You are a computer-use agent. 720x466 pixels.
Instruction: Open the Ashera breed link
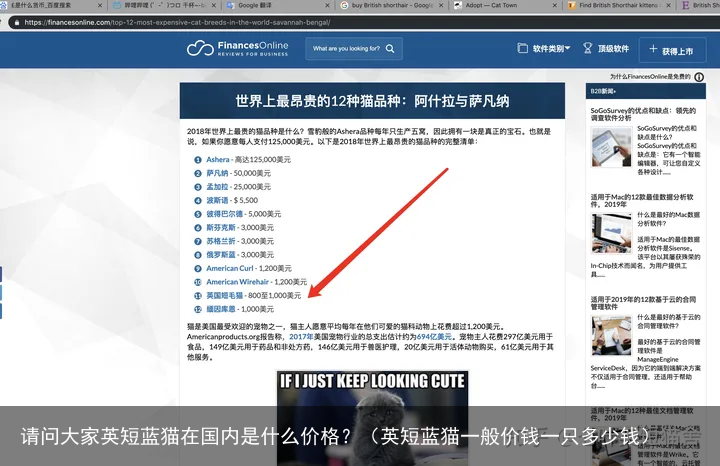pos(218,160)
